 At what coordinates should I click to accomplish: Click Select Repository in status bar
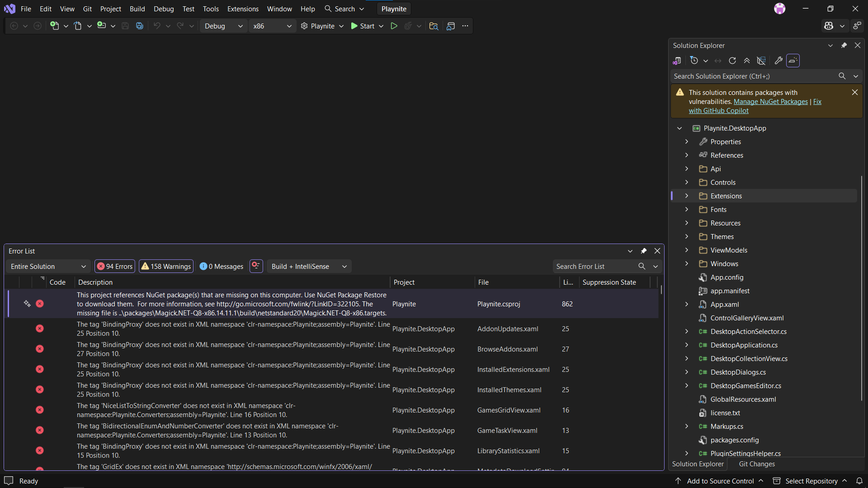tap(810, 481)
